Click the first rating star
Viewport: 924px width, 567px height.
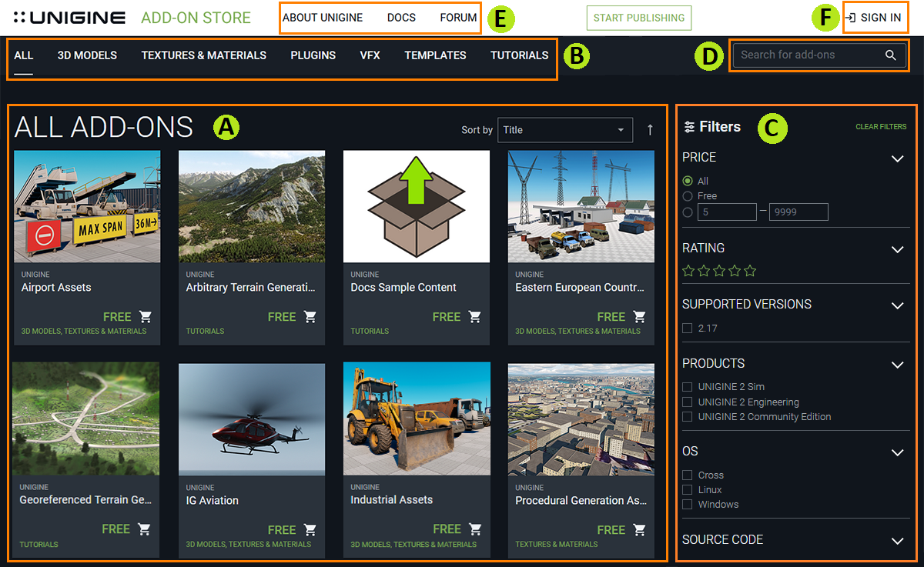(x=688, y=271)
